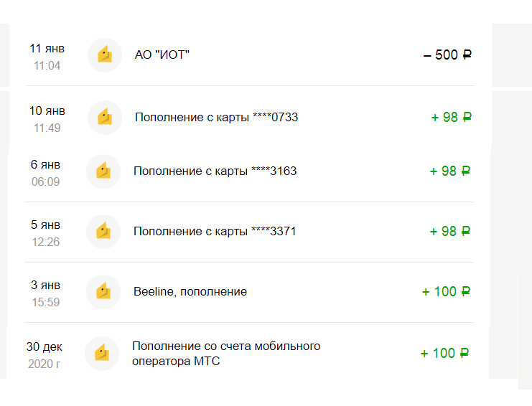Click the 30 дек 2020 г date
Image resolution: width=532 pixels, height=406 pixels.
44,354
